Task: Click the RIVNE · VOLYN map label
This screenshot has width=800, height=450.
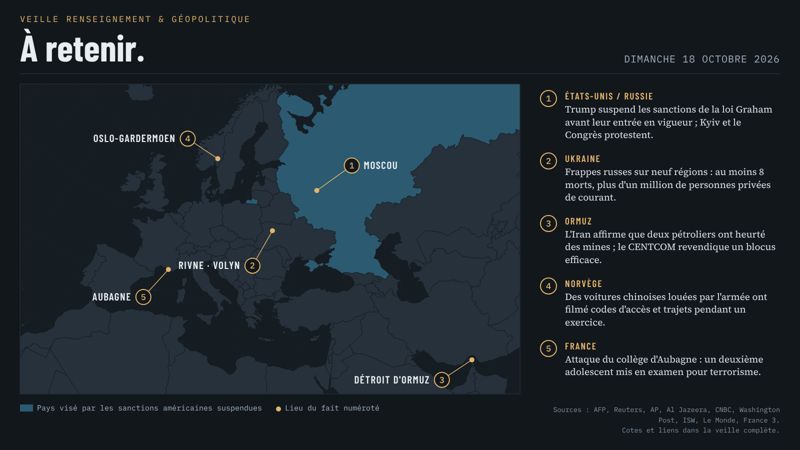Action: pyautogui.click(x=209, y=265)
